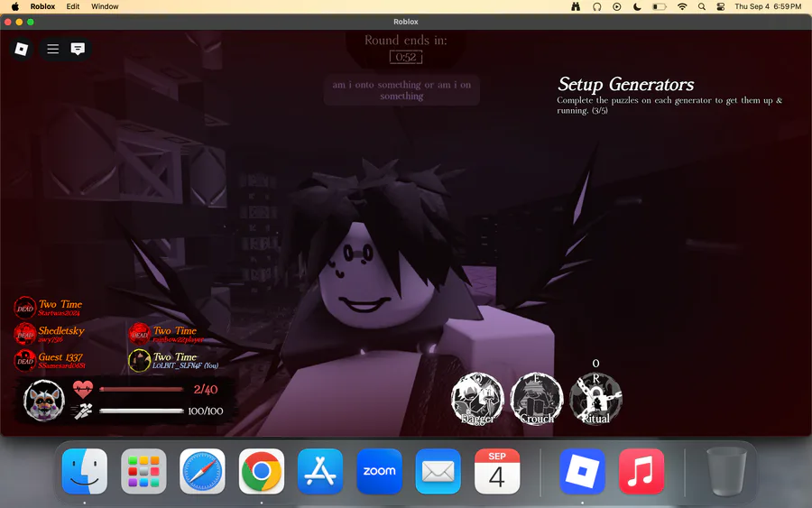The image size is (812, 508).
Task: Click the battery status icon
Action: 660,6
